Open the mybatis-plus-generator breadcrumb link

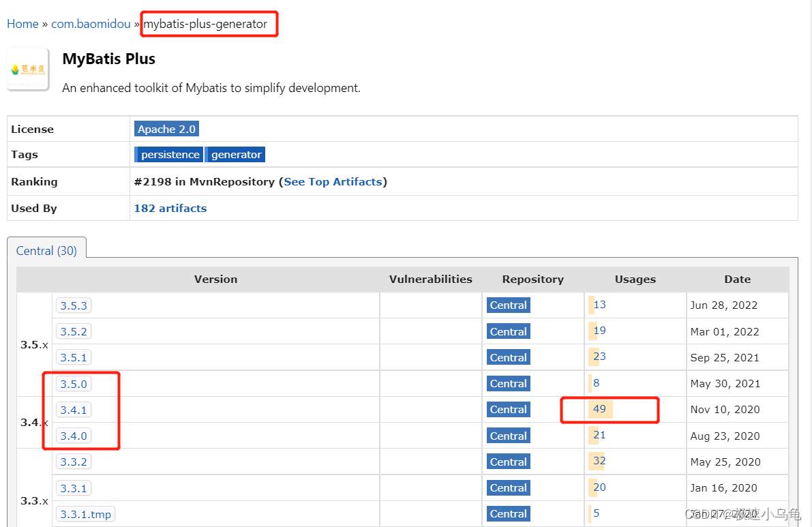209,23
